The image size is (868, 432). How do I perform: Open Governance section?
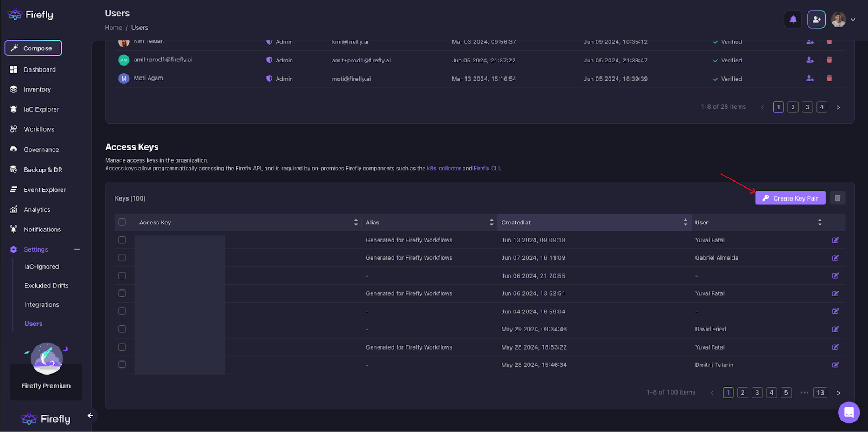pos(41,150)
